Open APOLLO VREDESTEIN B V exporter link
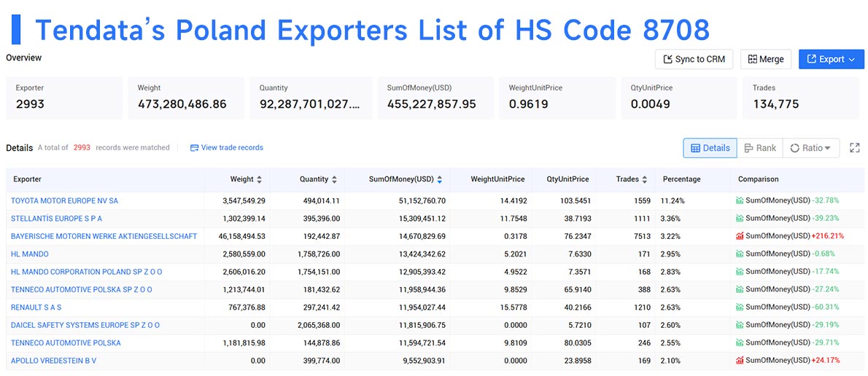This screenshot has height=376, width=868. tap(54, 361)
